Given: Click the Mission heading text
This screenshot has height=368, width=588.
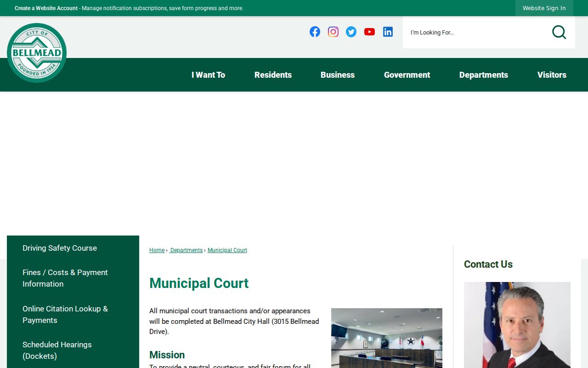Looking at the screenshot, I should click(x=167, y=355).
